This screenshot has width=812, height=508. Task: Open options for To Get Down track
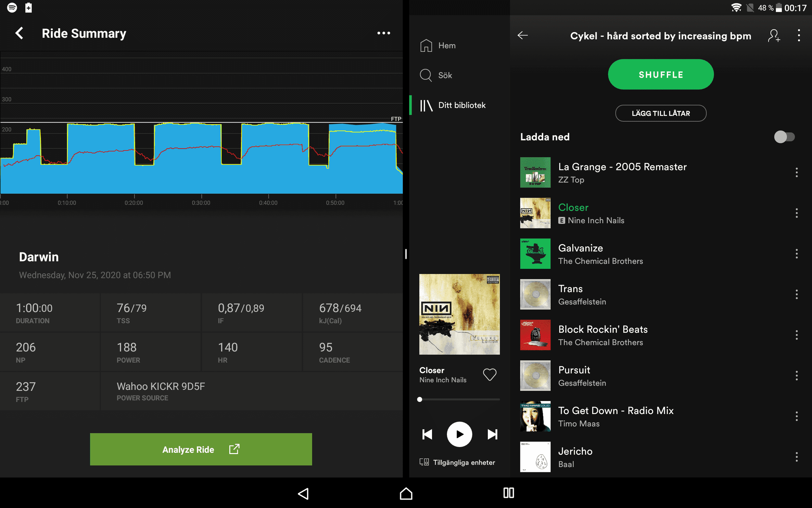(x=796, y=416)
